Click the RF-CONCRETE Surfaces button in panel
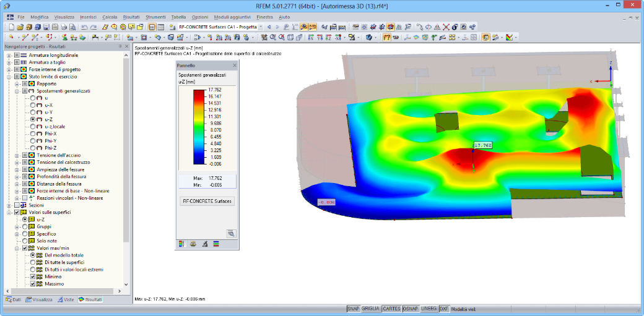This screenshot has width=644, height=316. tap(207, 202)
